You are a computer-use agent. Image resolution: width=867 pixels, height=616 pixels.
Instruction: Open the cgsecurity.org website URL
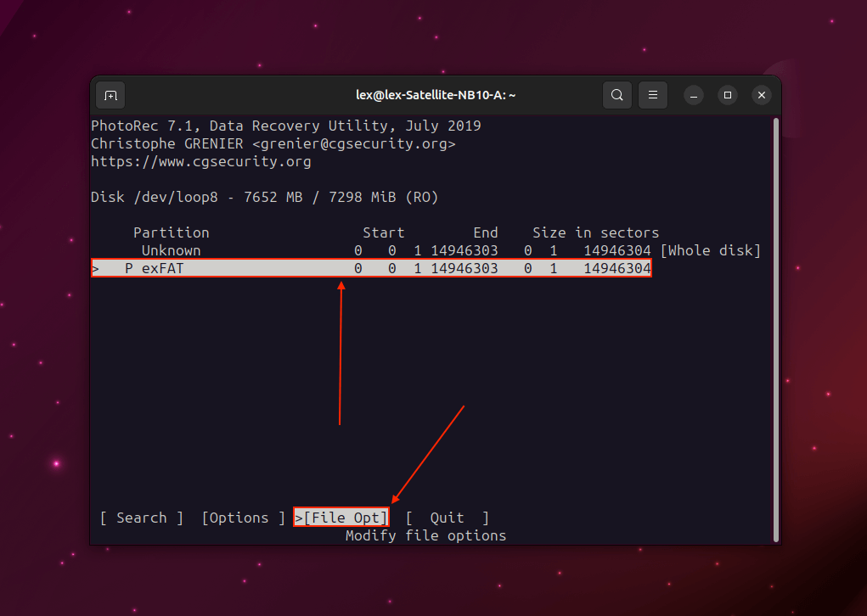pos(200,162)
